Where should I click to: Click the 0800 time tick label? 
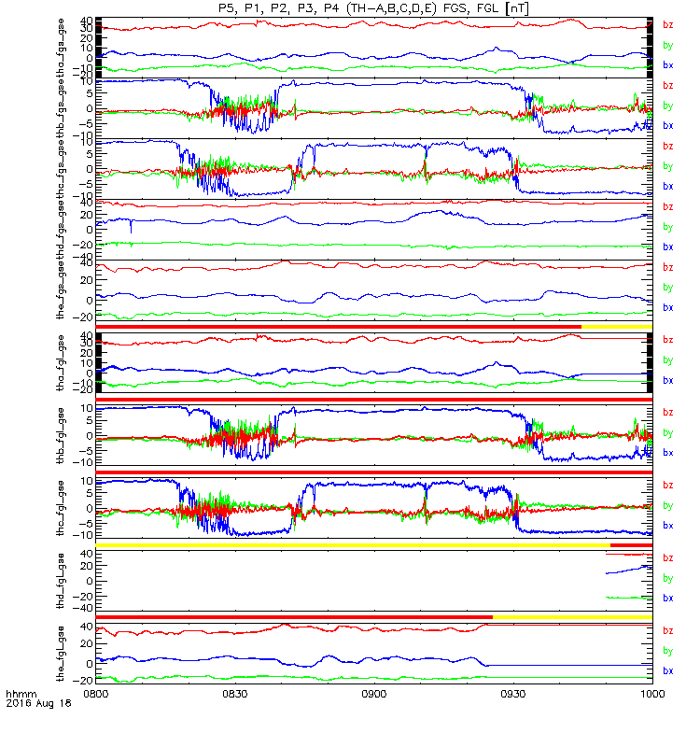[x=96, y=694]
